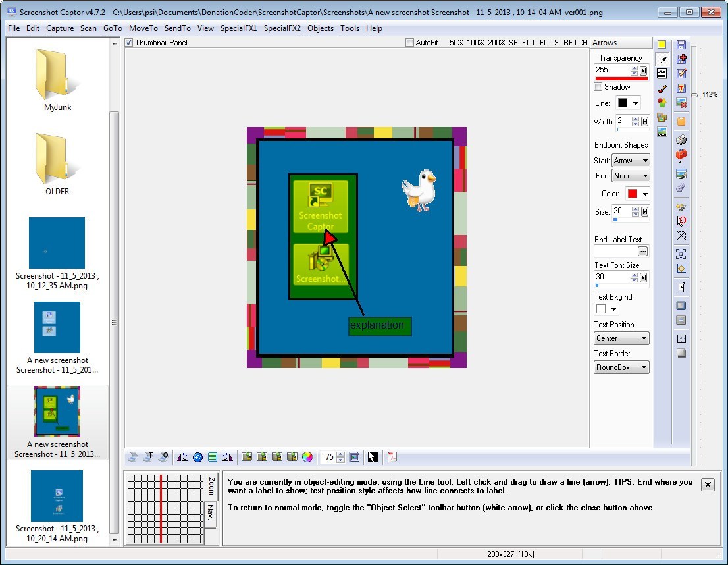Click the Print icon on the right toolbar
This screenshot has width=728, height=565.
(682, 139)
